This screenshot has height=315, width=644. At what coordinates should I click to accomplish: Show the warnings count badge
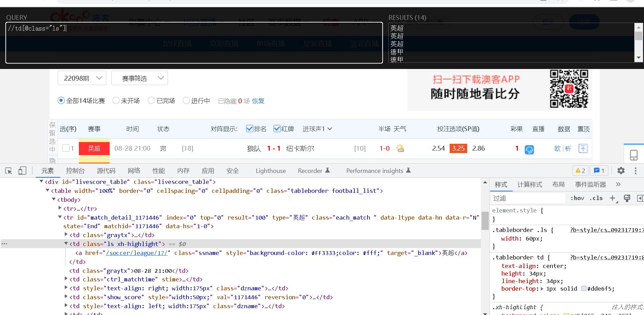(580, 171)
